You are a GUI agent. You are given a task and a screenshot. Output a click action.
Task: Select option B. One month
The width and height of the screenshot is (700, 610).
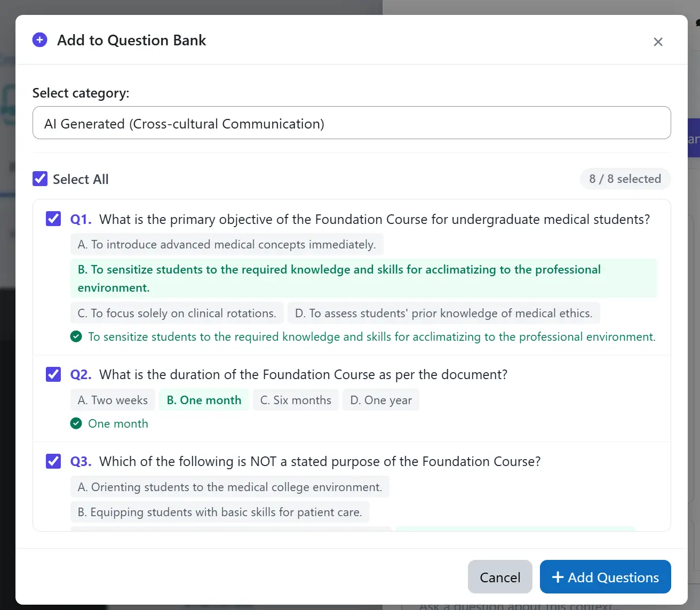click(x=204, y=400)
